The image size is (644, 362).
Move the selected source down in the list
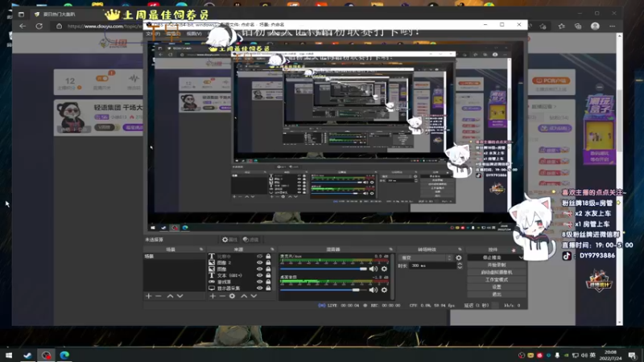coord(254,296)
